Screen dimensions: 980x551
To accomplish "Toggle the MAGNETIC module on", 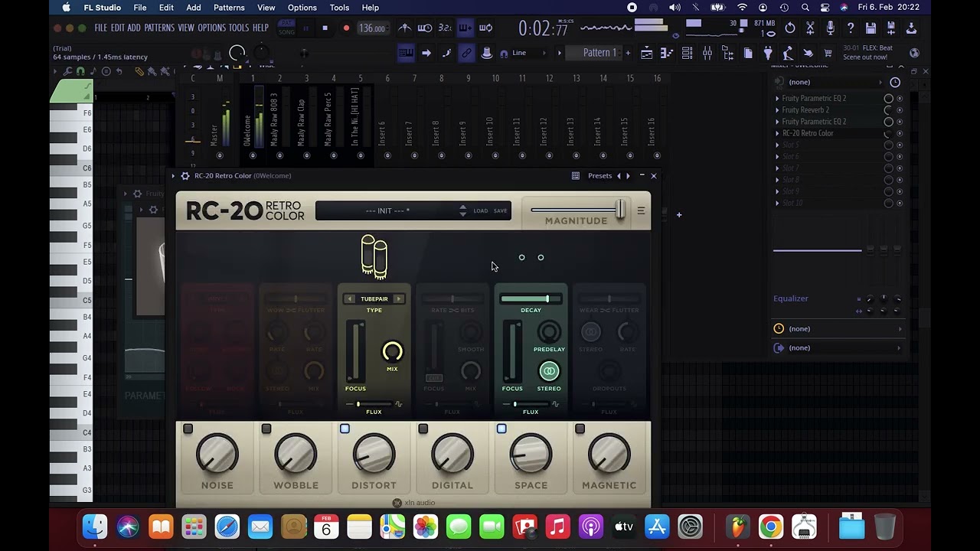I will click(x=580, y=429).
